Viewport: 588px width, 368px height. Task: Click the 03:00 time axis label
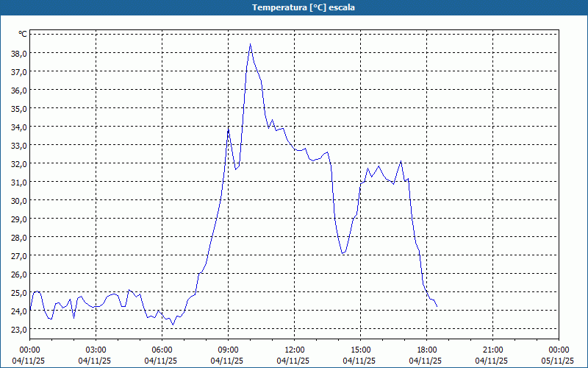pos(96,349)
